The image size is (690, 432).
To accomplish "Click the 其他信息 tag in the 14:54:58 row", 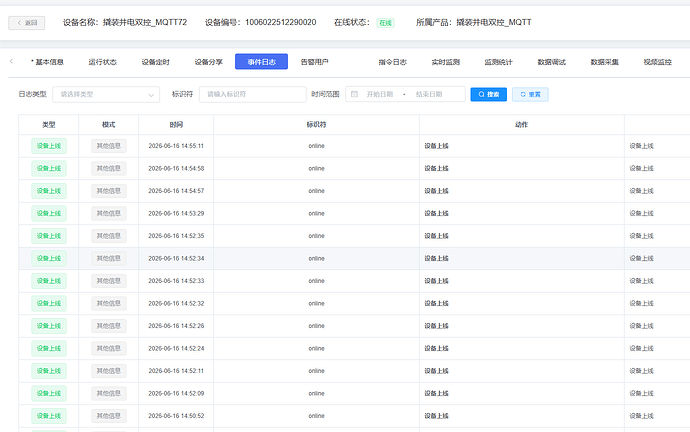I will (109, 168).
